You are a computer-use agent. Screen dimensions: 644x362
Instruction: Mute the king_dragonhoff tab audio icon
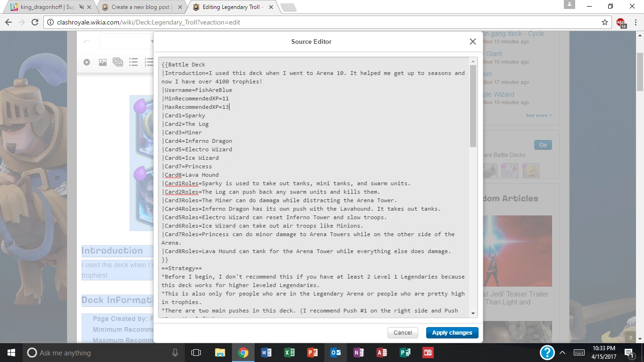tap(82, 7)
